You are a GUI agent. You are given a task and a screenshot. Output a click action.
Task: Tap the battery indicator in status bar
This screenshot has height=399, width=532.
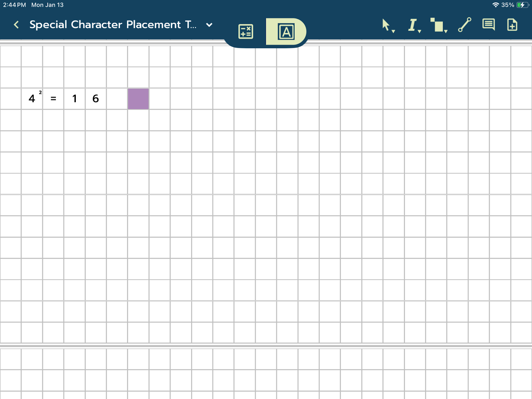(x=522, y=5)
